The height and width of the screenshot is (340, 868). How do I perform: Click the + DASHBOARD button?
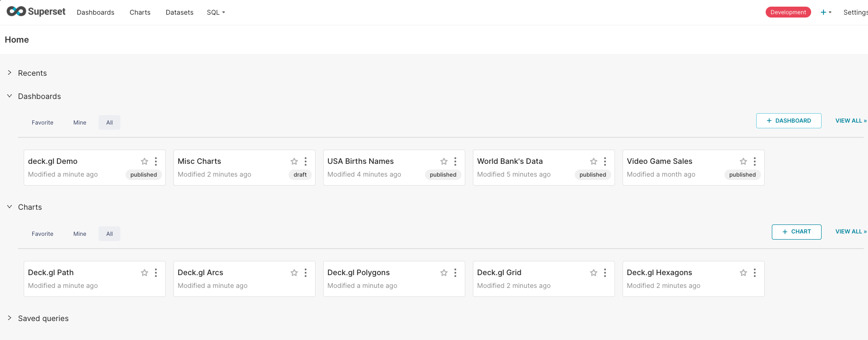pos(788,121)
